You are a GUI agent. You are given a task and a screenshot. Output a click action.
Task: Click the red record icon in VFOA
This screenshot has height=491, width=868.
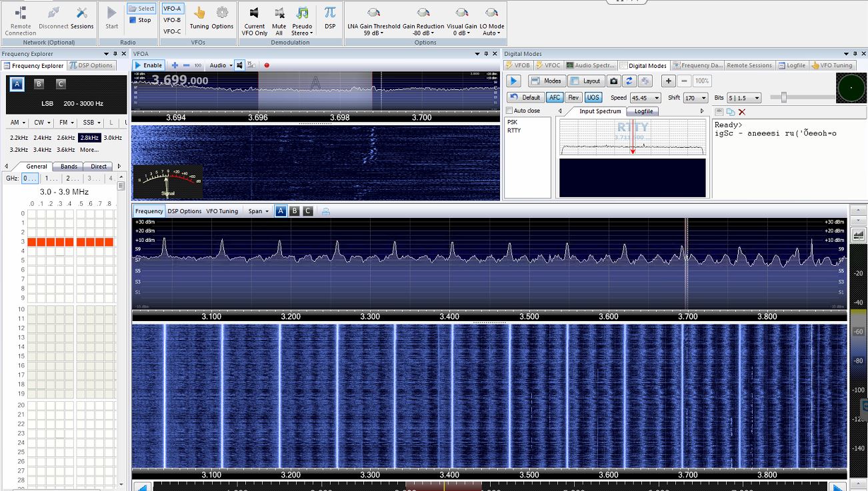point(267,65)
